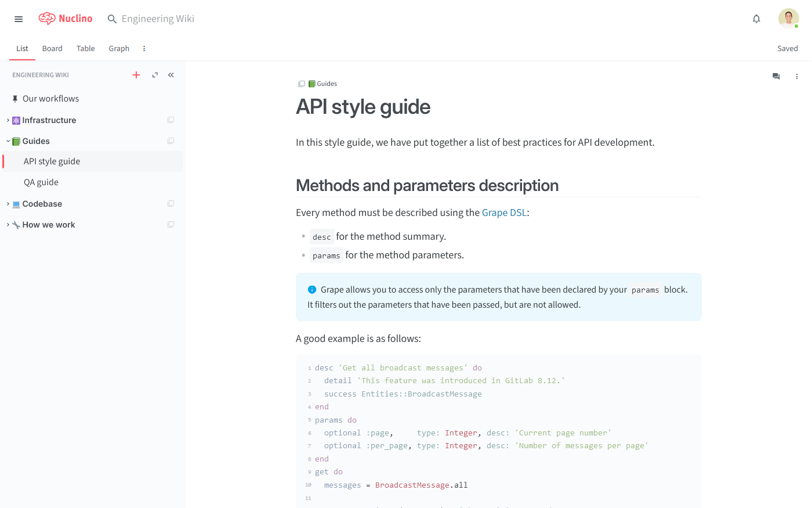Click the API style guide title
The image size is (812, 508).
(363, 107)
